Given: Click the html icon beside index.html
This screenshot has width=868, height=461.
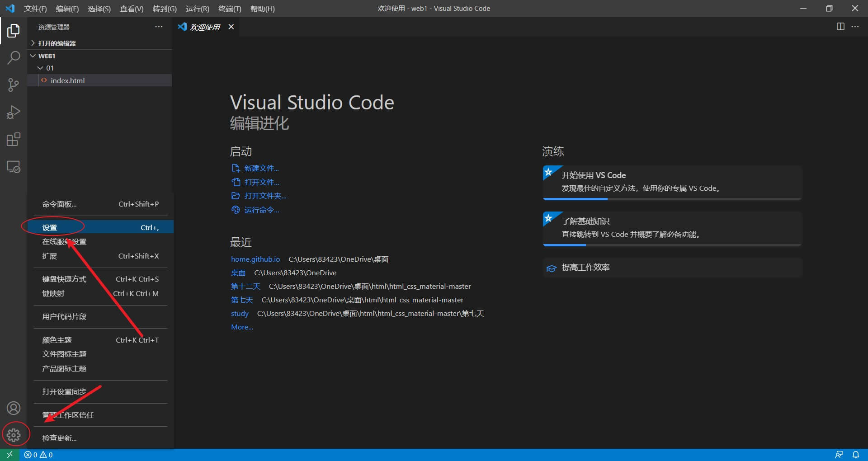Looking at the screenshot, I should (x=44, y=80).
